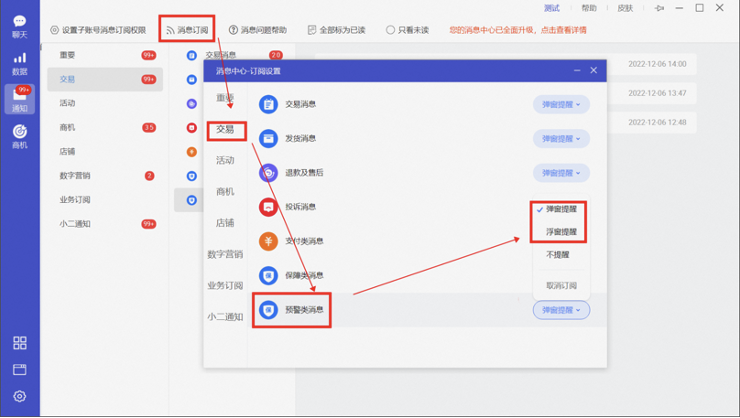The height and width of the screenshot is (418, 740).
Task: Switch to 交易 tab in dialog
Action: 225,129
